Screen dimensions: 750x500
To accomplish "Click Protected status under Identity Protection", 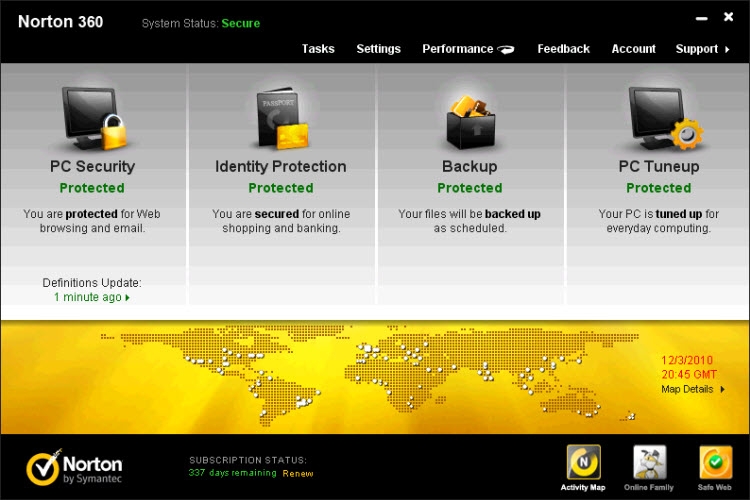I will pos(281,188).
